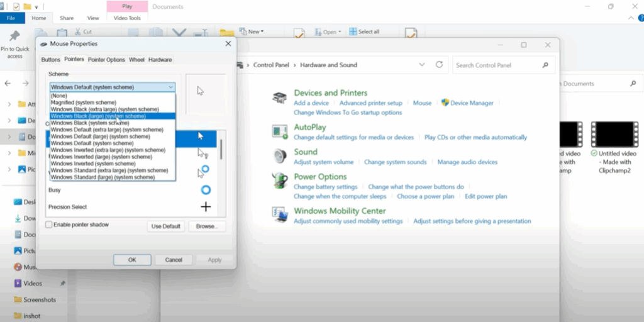Click the Windows Mobility Center icon

coord(280,215)
